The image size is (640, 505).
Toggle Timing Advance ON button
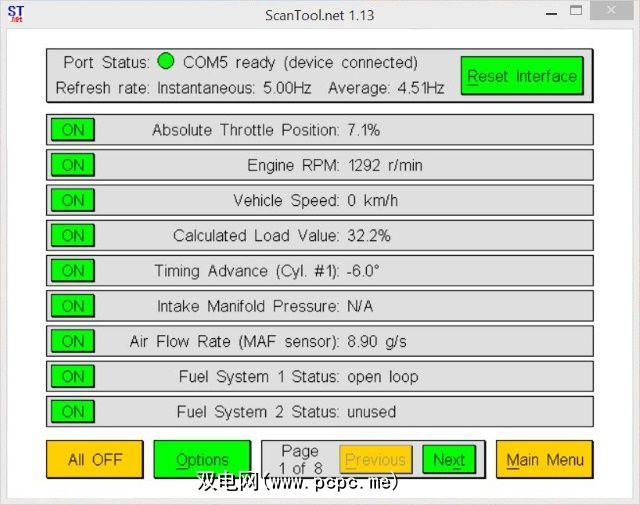[x=73, y=271]
